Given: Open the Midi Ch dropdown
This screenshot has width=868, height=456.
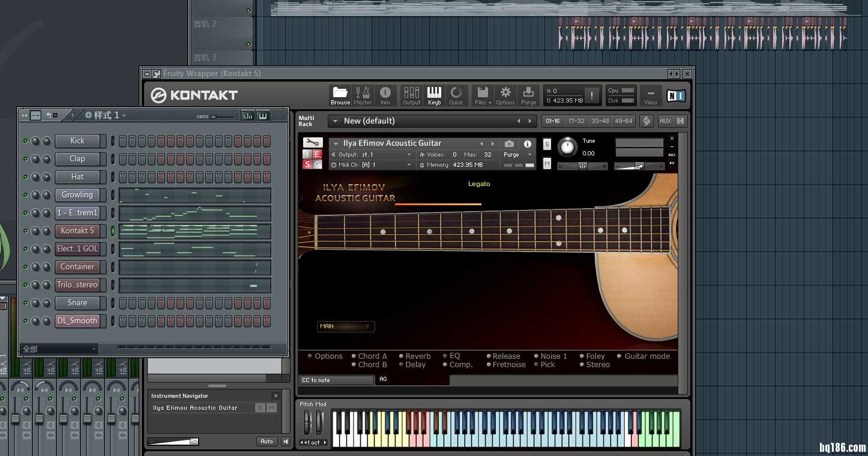Looking at the screenshot, I should coord(372,164).
